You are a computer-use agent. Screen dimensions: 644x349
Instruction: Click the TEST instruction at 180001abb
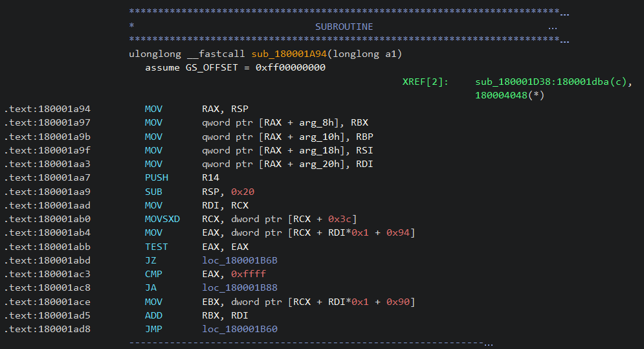[156, 247]
